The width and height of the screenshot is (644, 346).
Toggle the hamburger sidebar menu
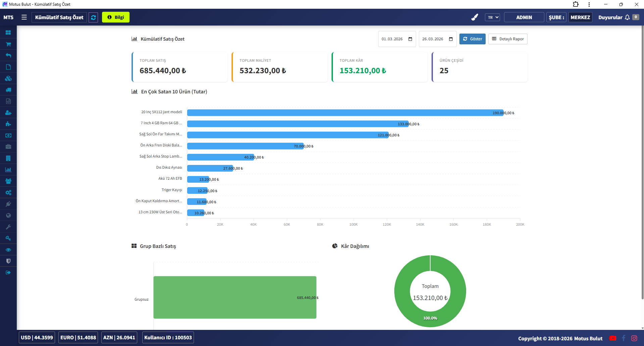24,17
